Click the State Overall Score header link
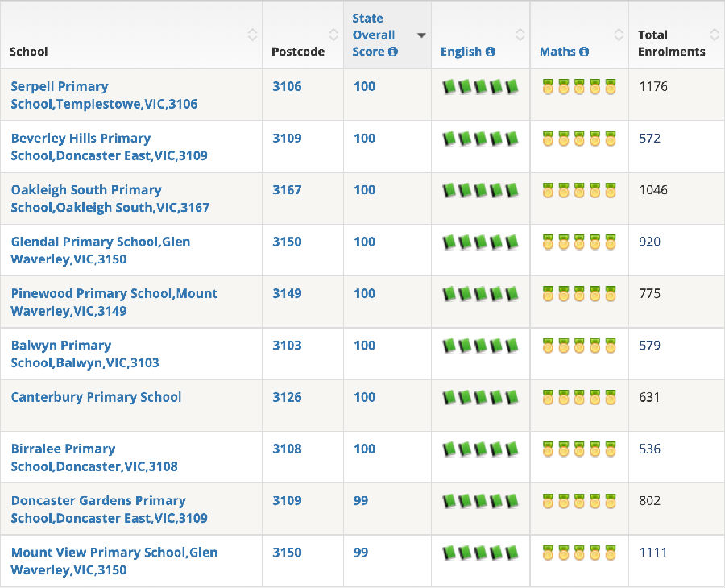 (374, 35)
